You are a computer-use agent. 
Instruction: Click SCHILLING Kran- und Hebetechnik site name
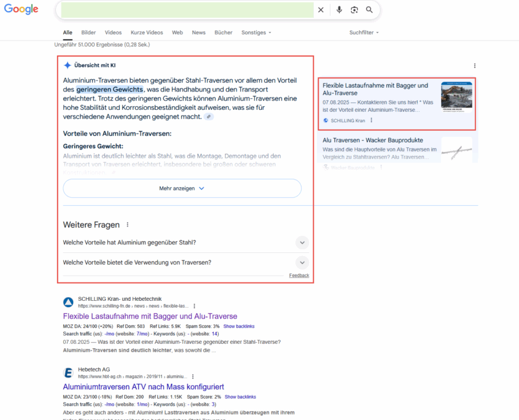pos(120,299)
